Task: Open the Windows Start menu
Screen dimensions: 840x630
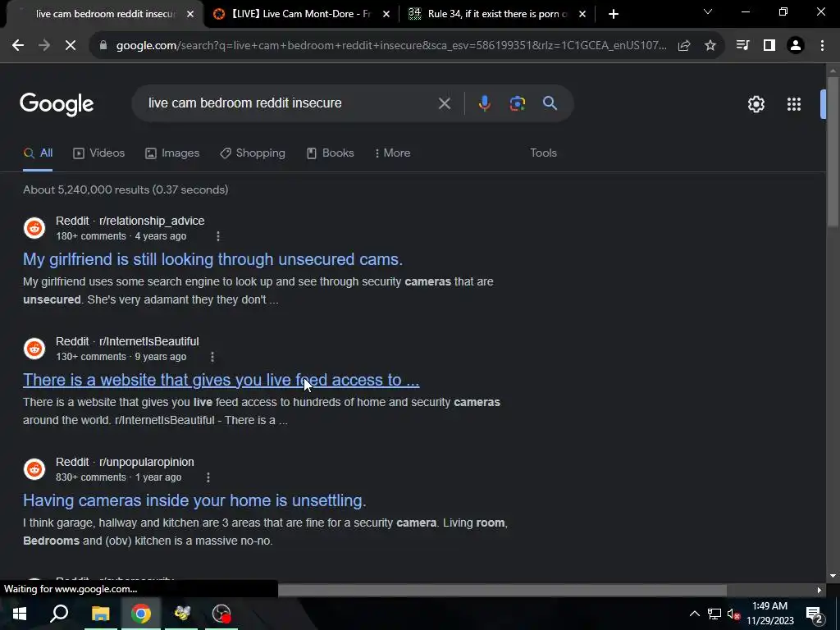Action: pos(20,614)
